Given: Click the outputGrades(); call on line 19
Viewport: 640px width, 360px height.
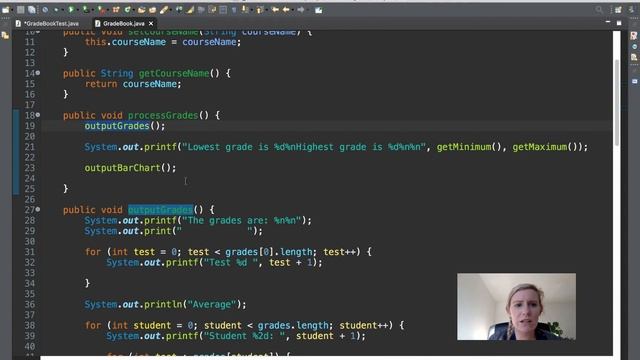Looking at the screenshot, I should [x=125, y=126].
